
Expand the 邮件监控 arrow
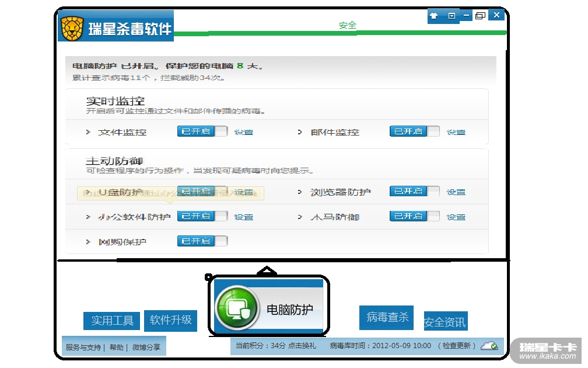(300, 132)
